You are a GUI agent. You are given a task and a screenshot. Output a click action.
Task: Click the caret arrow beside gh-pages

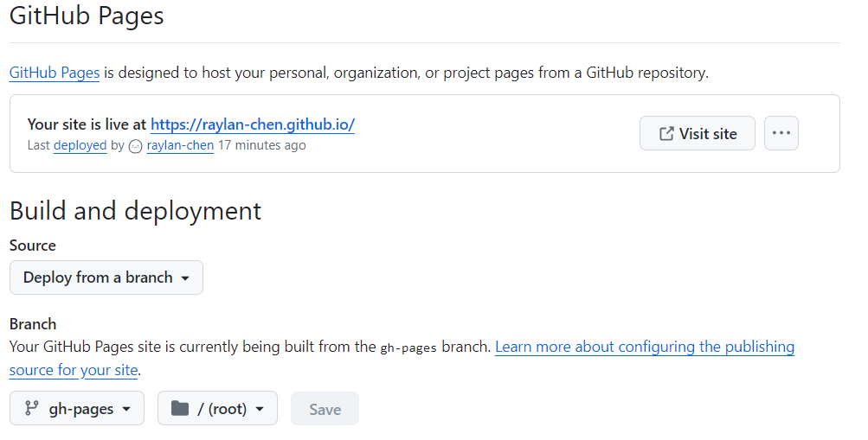coord(126,409)
